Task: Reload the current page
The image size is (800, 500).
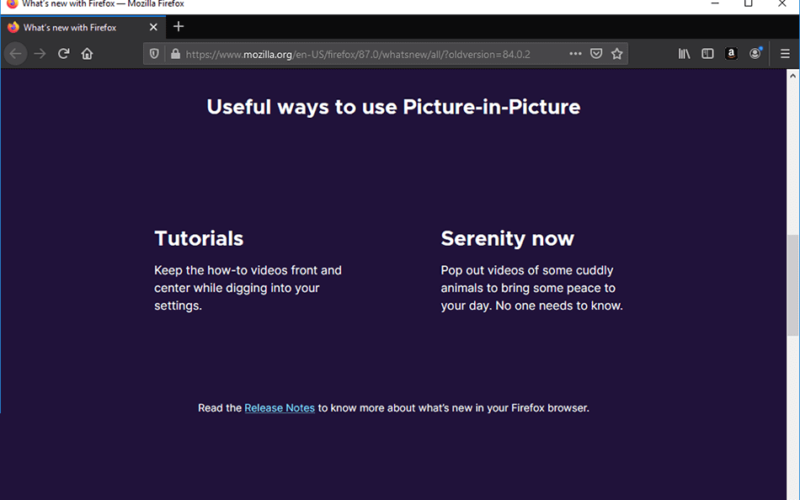Action: click(x=63, y=54)
